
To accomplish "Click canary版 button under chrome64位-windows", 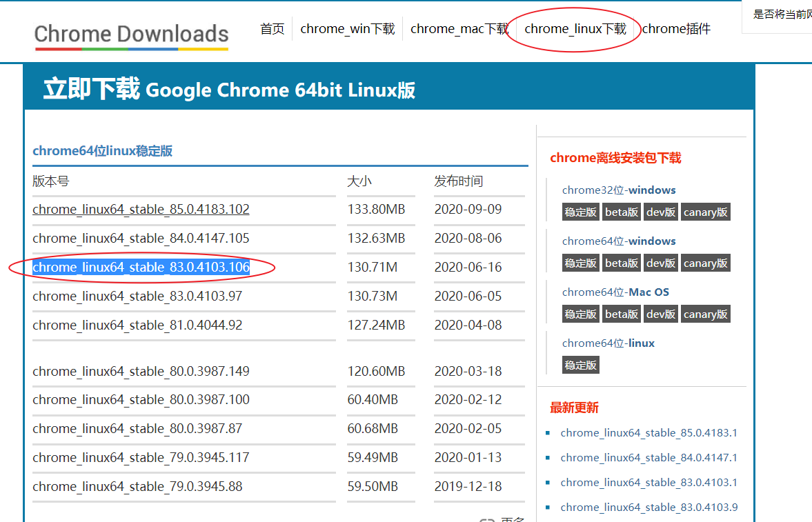I will [x=705, y=263].
